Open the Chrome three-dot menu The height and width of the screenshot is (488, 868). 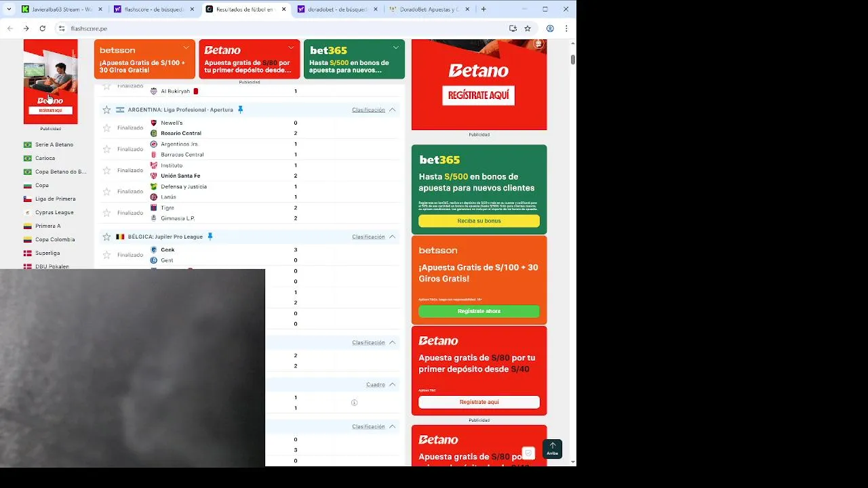click(566, 28)
